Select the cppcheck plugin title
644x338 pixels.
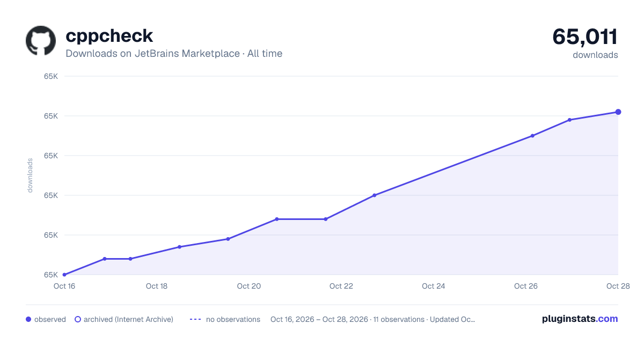tap(109, 36)
